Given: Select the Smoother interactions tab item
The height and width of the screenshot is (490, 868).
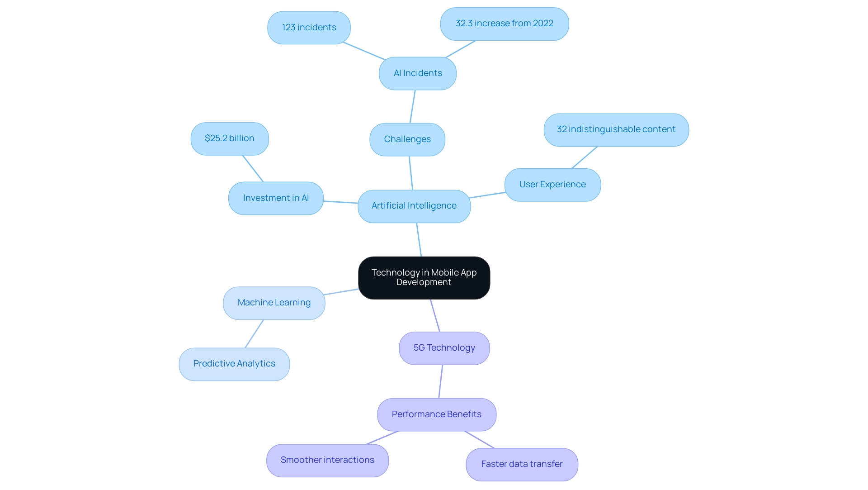Looking at the screenshot, I should pos(328,460).
